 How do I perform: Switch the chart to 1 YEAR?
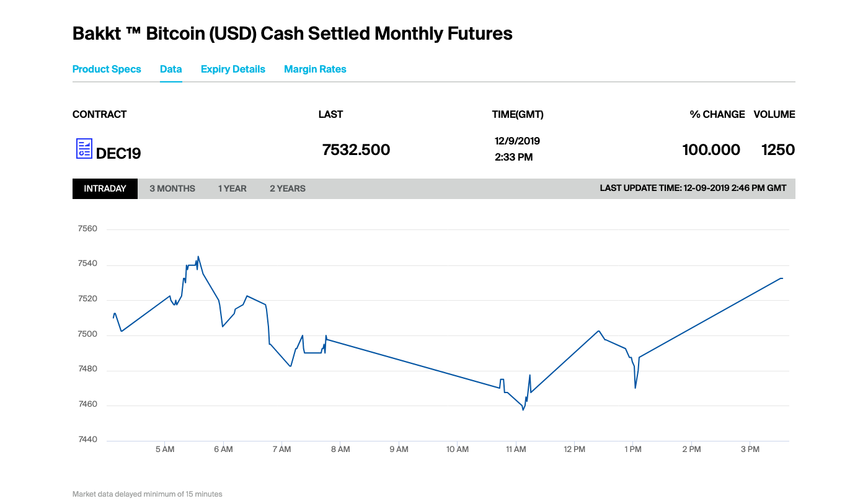point(232,188)
